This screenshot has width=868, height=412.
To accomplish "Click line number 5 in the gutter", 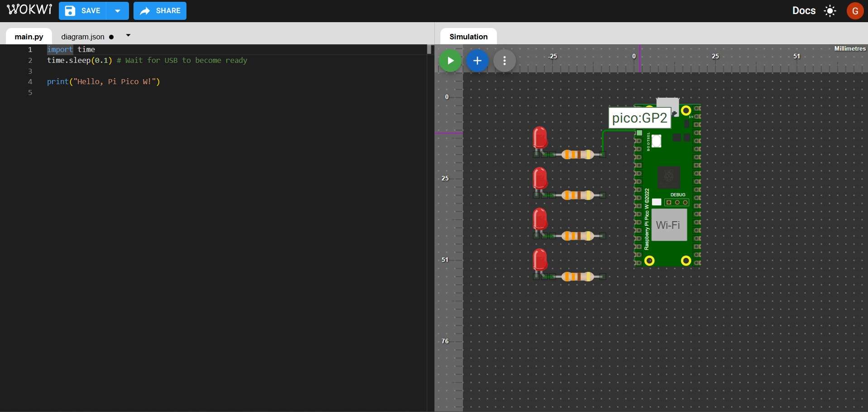I will click(30, 93).
